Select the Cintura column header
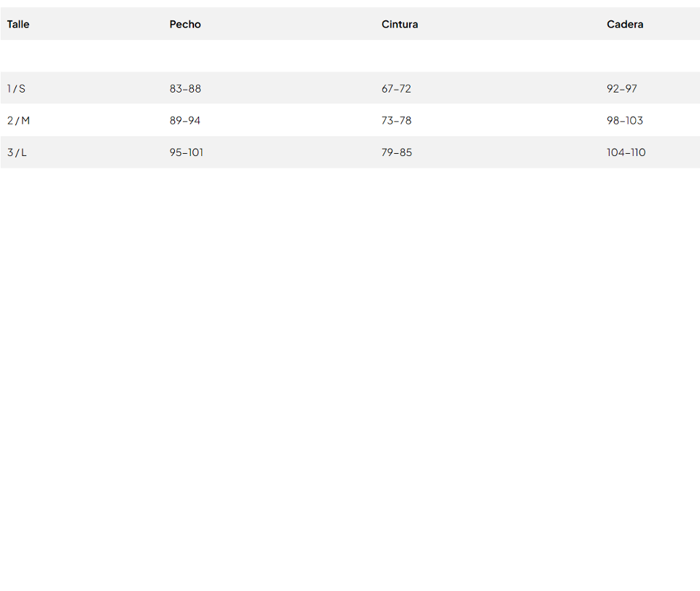Viewport: 700px width, 591px height. click(x=400, y=24)
